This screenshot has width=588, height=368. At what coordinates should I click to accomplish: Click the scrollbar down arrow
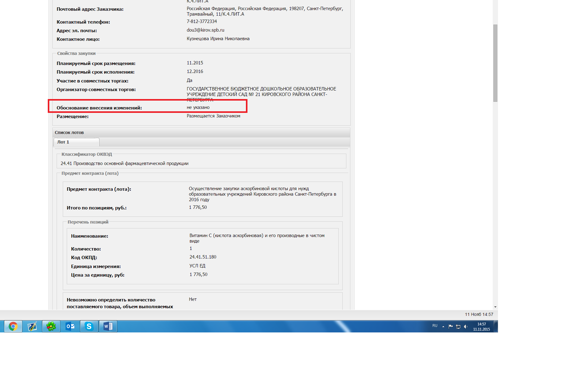[495, 307]
